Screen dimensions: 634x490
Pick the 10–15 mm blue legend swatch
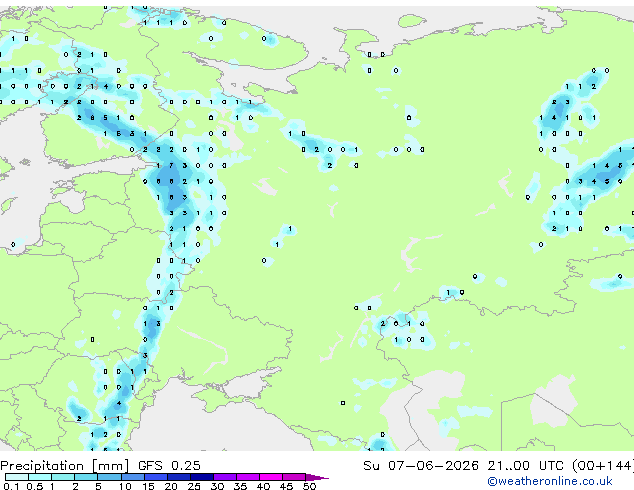coord(132,477)
